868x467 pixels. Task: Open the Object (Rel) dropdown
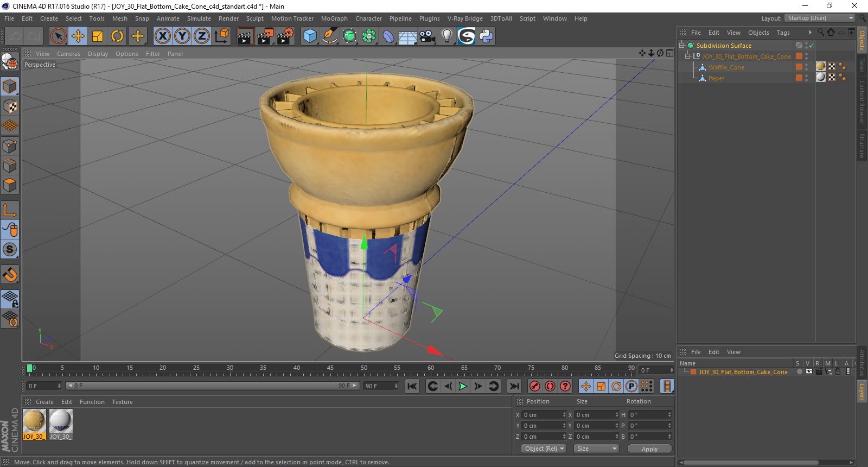545,449
